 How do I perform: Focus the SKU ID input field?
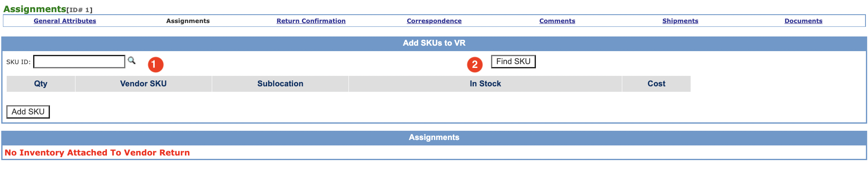pos(79,62)
